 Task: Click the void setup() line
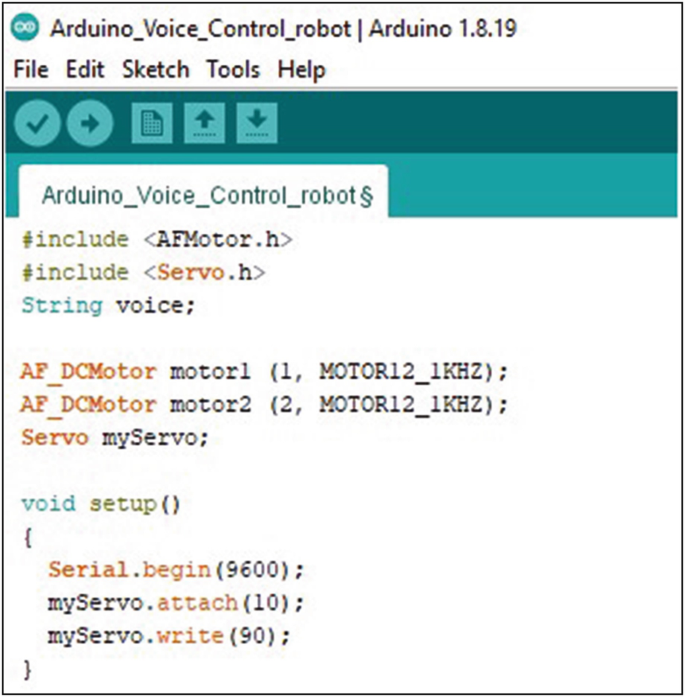100,503
